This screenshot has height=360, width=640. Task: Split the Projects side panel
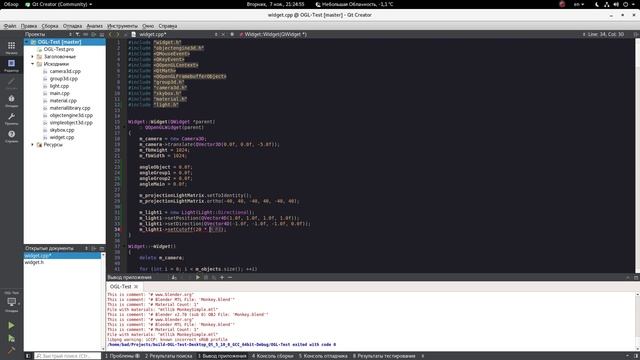[94, 35]
